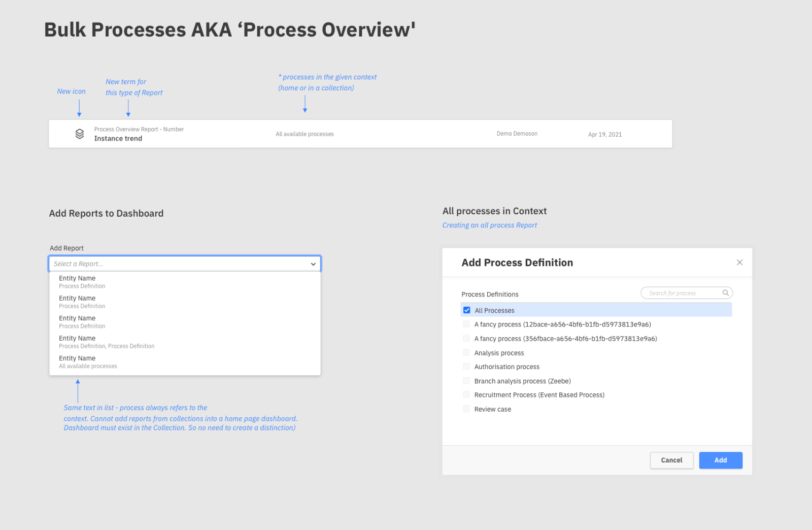
Task: Click the Cancel button
Action: (x=671, y=460)
